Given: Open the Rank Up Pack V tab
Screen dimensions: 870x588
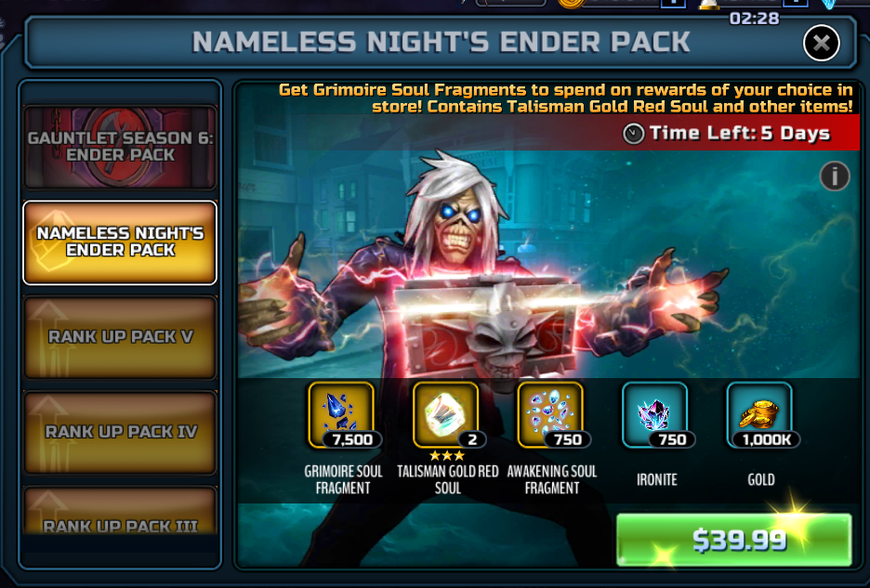Looking at the screenshot, I should [x=120, y=337].
